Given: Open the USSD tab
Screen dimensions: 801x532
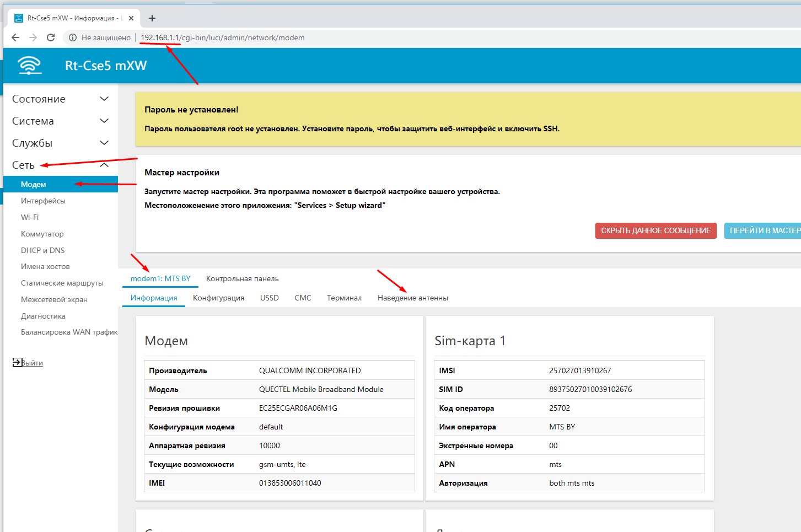Looking at the screenshot, I should (x=269, y=298).
